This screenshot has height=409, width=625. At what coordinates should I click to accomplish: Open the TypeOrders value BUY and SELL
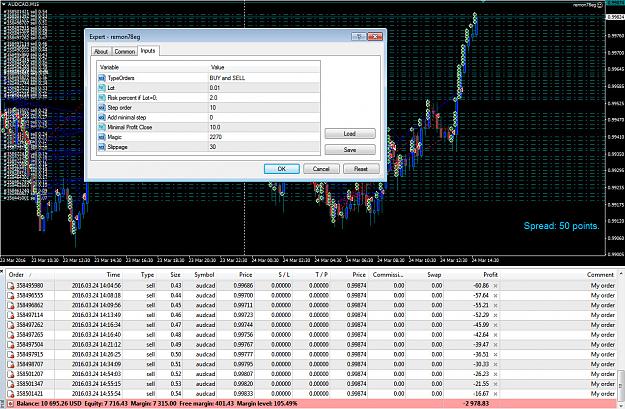click(x=264, y=78)
